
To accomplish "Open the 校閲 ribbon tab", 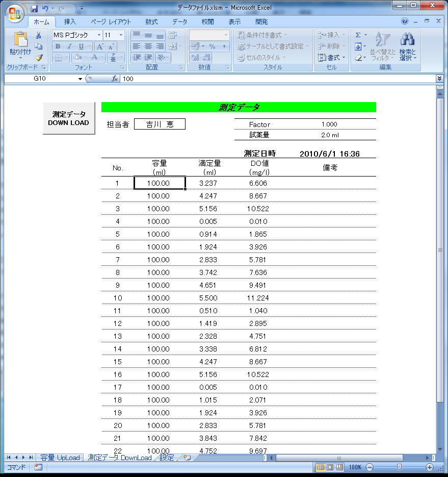I will (x=207, y=22).
